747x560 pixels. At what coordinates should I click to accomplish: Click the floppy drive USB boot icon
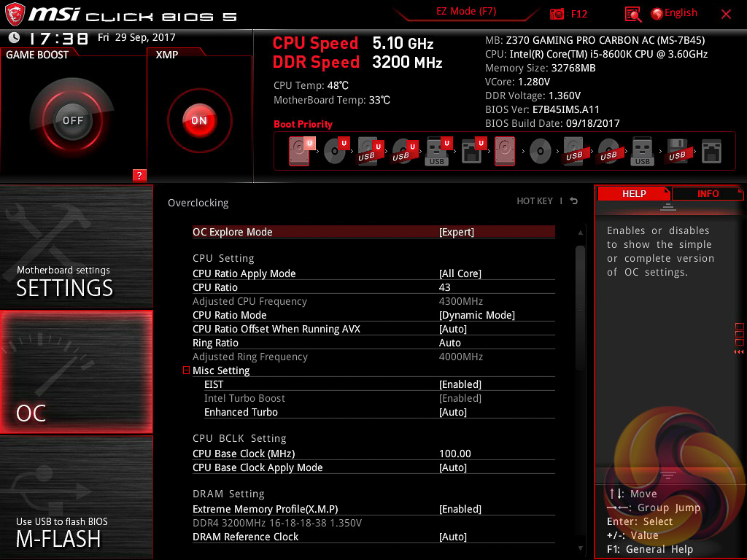coord(677,151)
